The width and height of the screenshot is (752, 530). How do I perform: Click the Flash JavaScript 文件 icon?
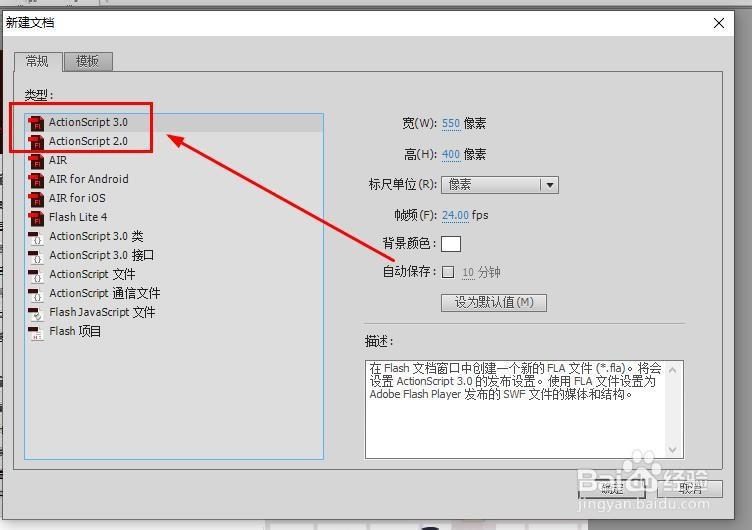click(x=36, y=313)
